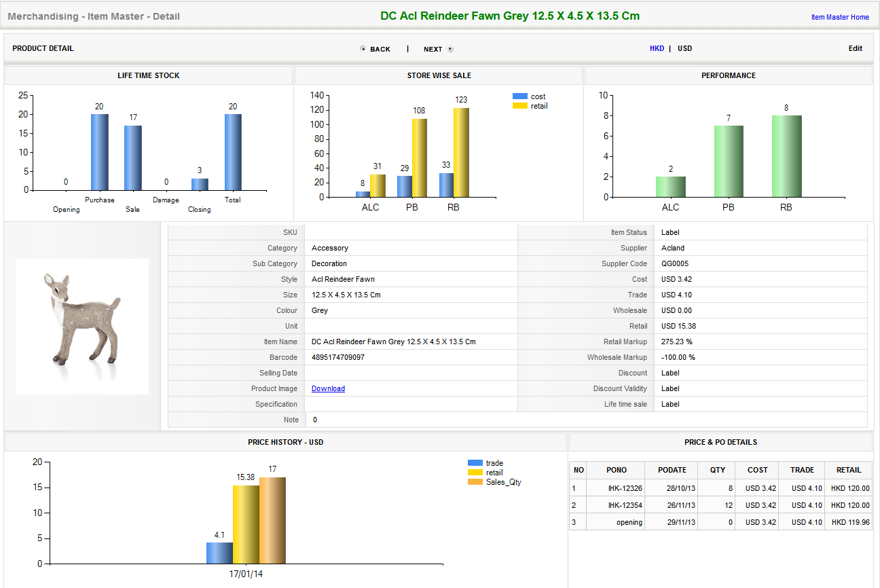Click the Style value Acl Reindeer Fawn
The width and height of the screenshot is (880, 588).
tap(343, 279)
